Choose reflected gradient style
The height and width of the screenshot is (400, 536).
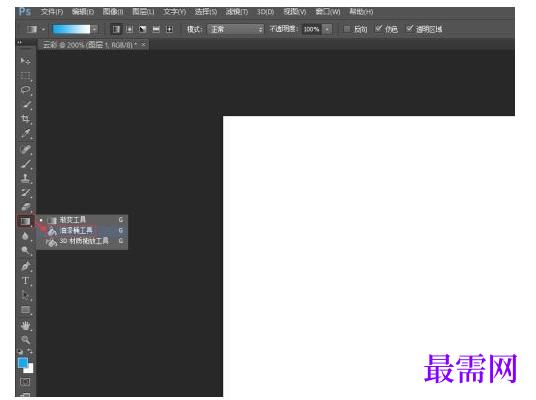[x=156, y=29]
